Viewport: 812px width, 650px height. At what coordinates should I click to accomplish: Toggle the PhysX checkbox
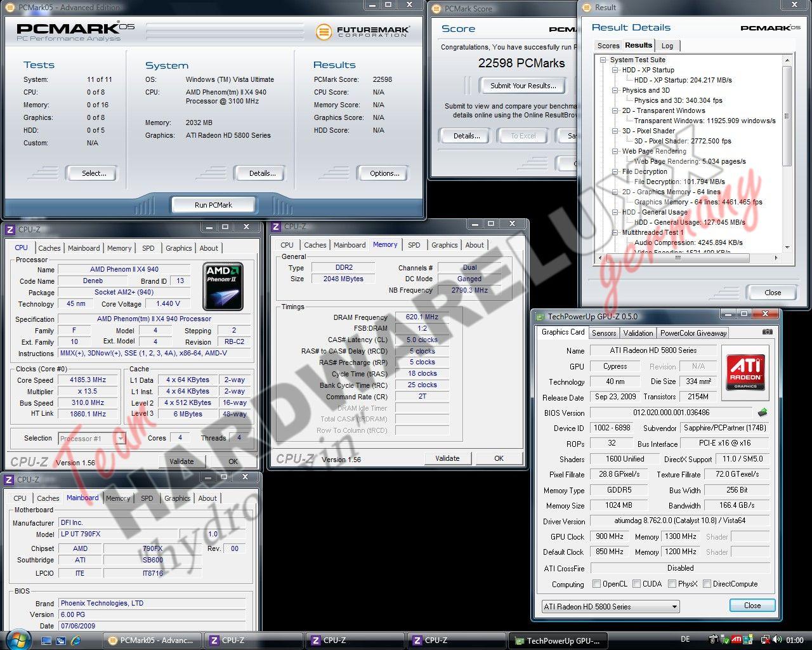672,584
